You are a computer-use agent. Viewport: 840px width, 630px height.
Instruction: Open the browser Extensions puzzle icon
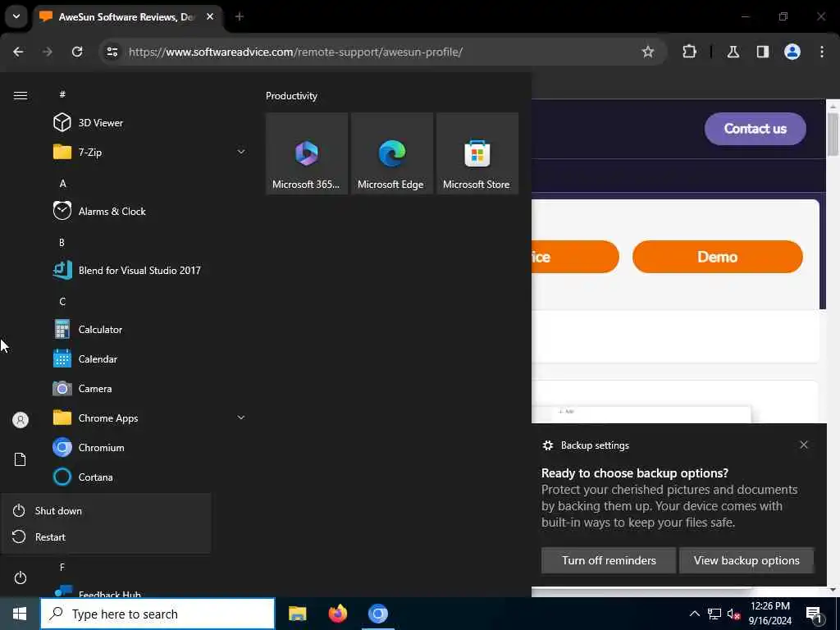click(x=689, y=52)
